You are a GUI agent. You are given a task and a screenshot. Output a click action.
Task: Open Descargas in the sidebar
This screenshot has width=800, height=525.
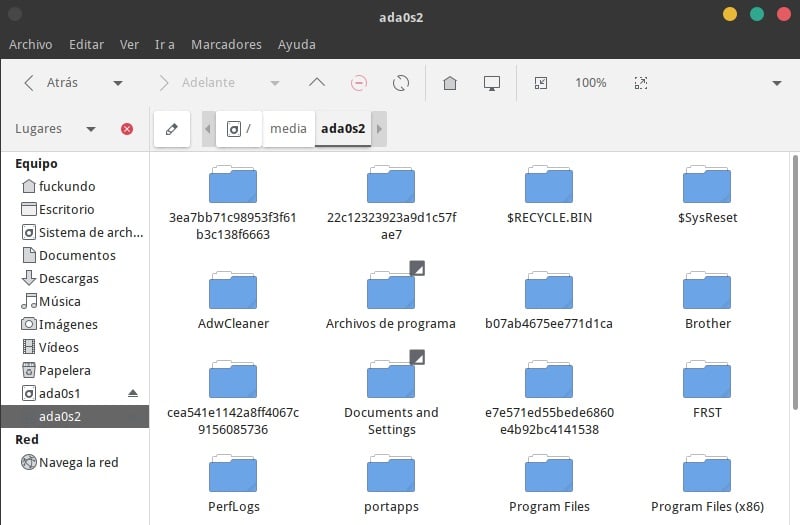click(x=74, y=278)
